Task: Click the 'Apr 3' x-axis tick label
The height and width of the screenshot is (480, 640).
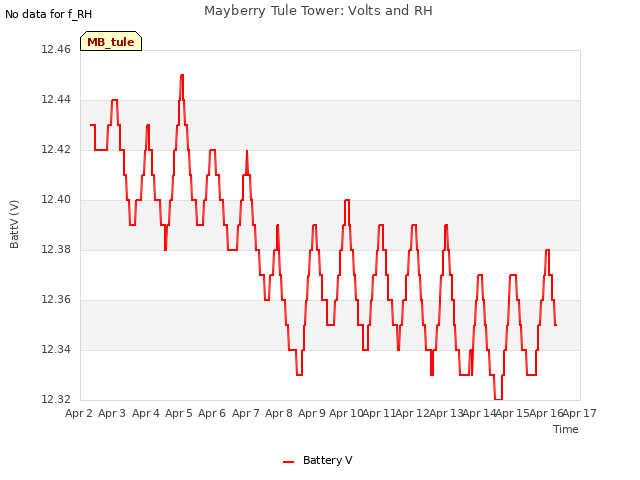Action: (x=112, y=413)
